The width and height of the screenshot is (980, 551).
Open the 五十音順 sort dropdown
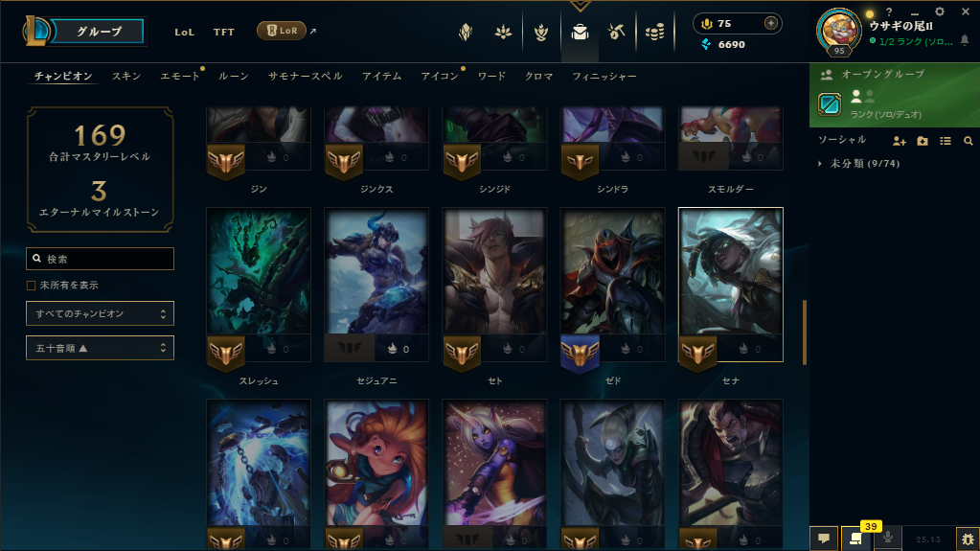(x=100, y=348)
